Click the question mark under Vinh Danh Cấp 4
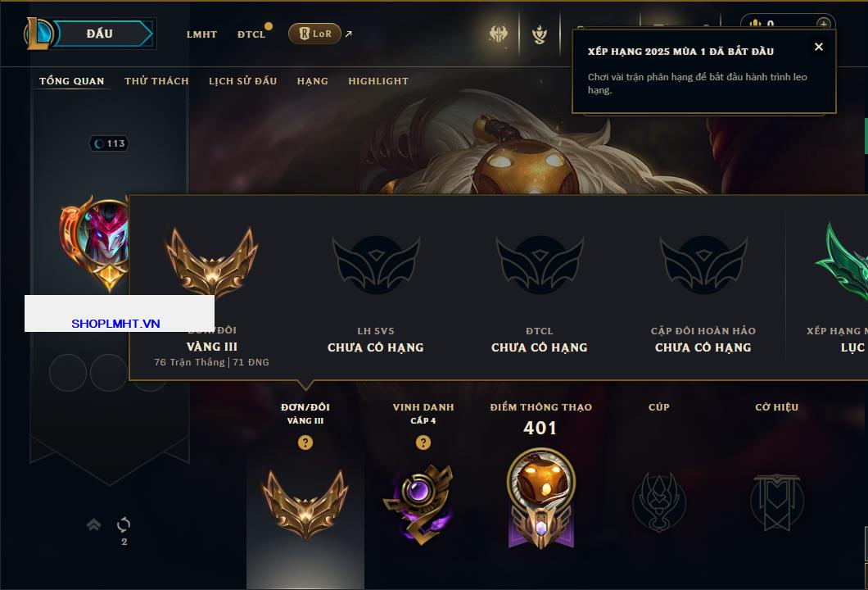 (x=423, y=442)
